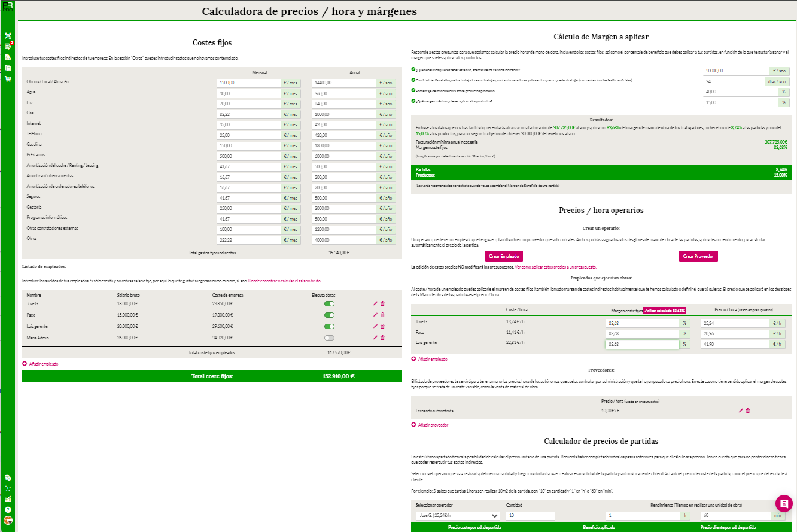This screenshot has height=532, width=797.
Task: Click Jose G. coste/hora 13,74 € / h
Action: [515, 322]
